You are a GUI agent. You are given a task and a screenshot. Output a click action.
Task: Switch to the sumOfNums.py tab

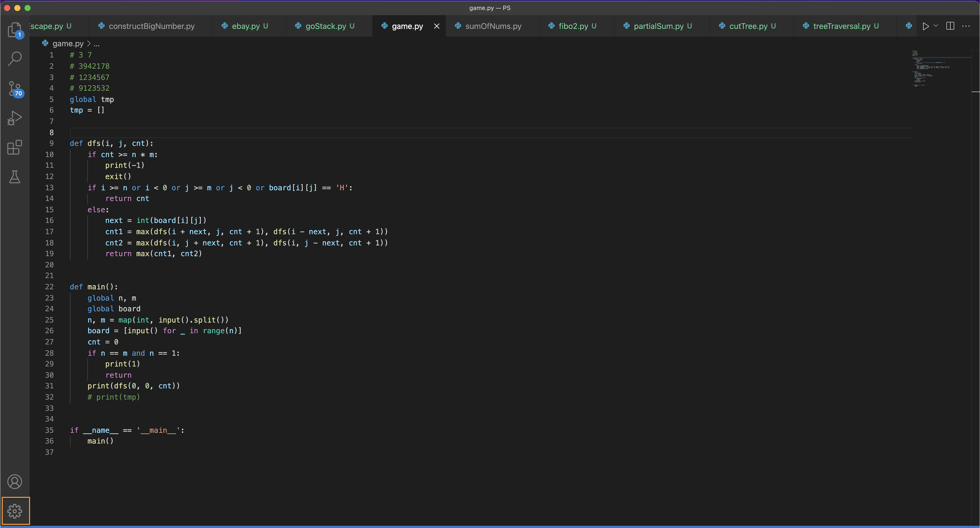coord(493,26)
